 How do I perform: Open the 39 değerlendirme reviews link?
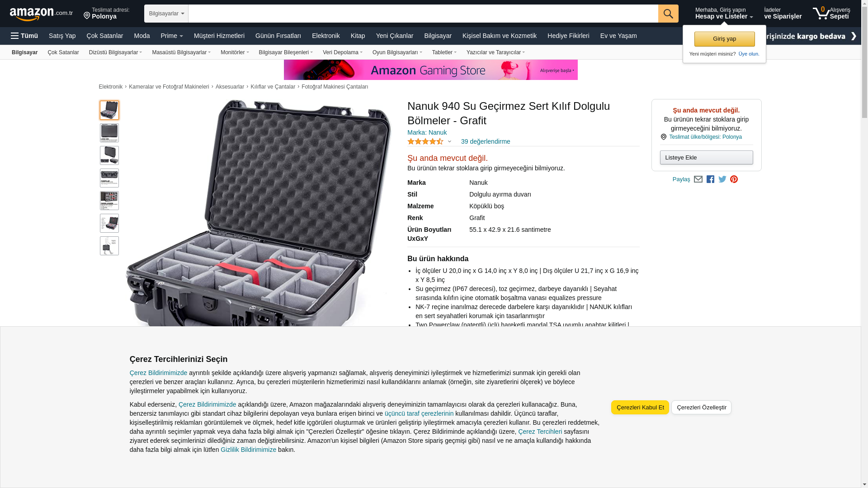tap(486, 141)
